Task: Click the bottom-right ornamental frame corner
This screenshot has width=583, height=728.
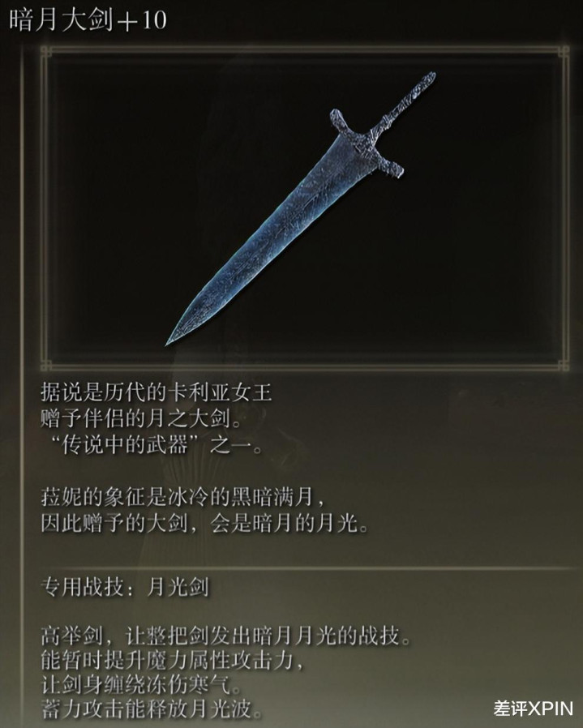Action: click(563, 365)
